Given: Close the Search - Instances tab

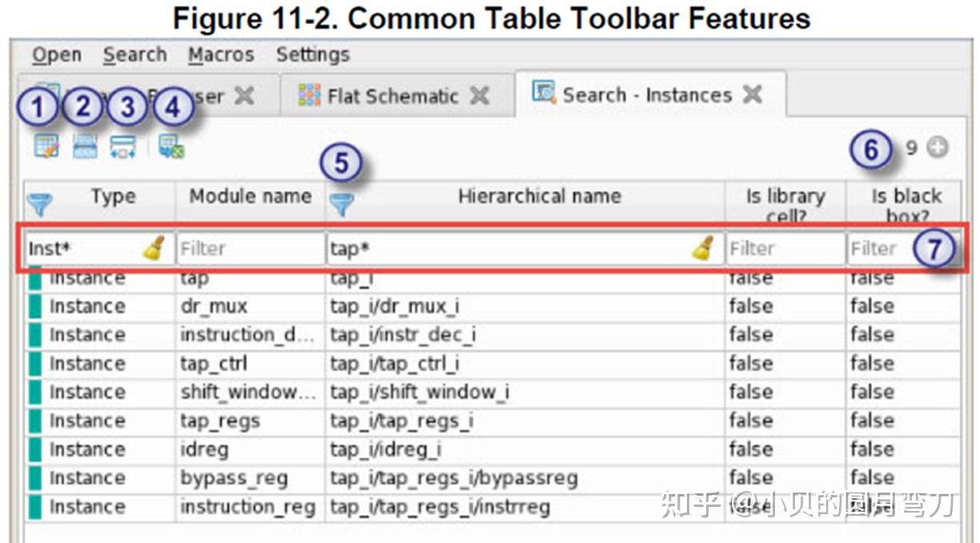Looking at the screenshot, I should [752, 95].
